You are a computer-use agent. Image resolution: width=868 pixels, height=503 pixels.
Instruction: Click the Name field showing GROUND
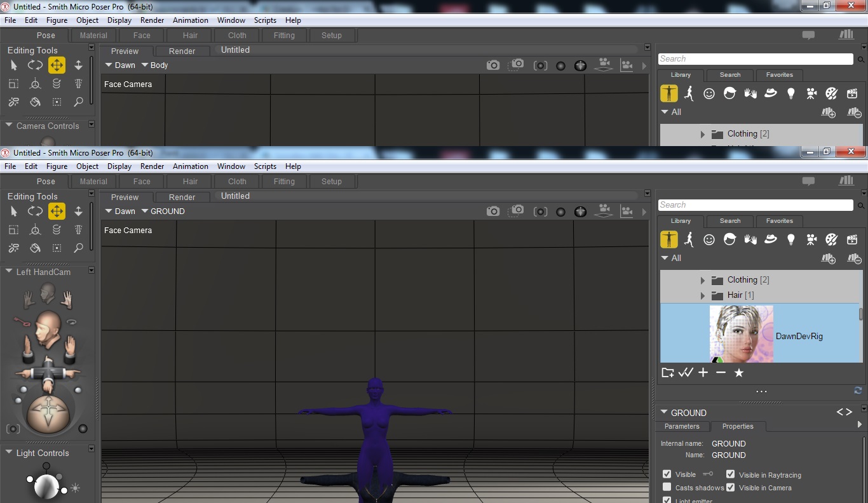click(x=728, y=455)
